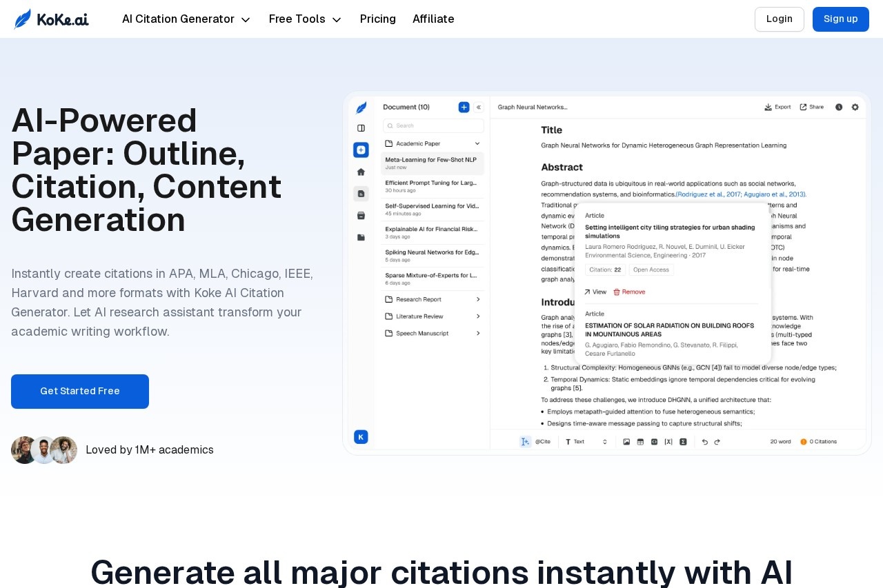The image size is (883, 588).
Task: Expand the Free Tools menu
Action: pyautogui.click(x=305, y=19)
